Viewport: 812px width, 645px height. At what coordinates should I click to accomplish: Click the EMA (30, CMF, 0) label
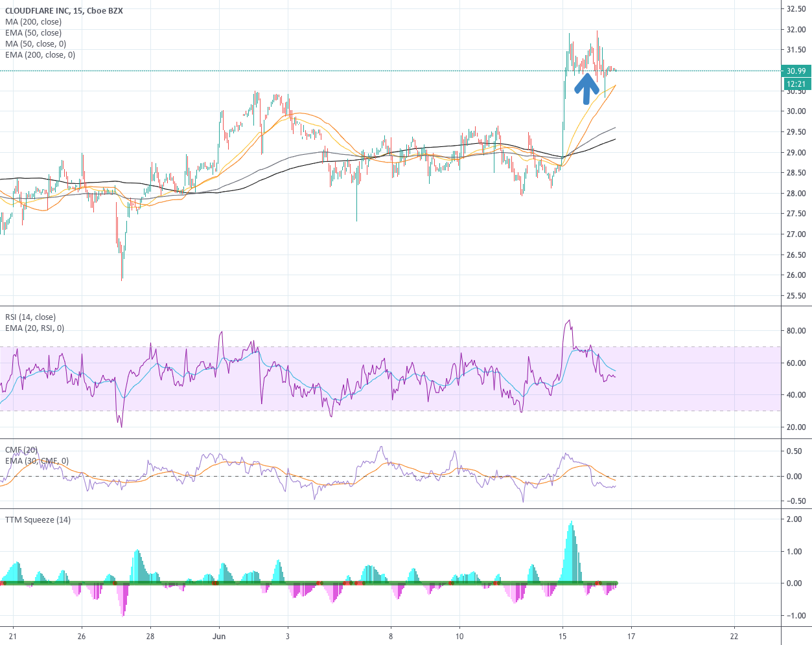coord(37,461)
